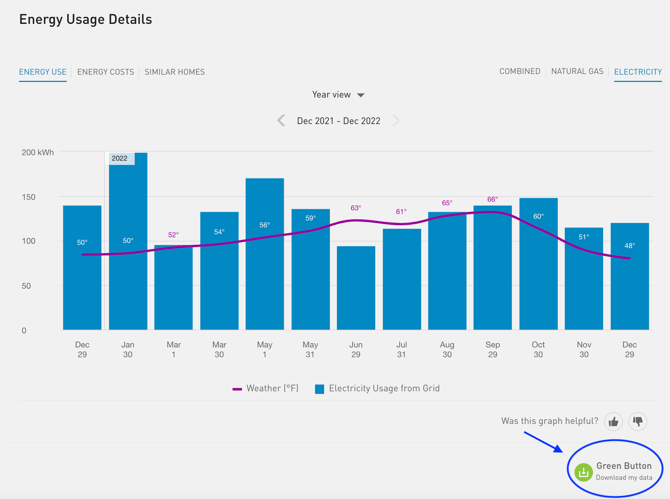Click the thumbs down feedback icon

(x=638, y=422)
